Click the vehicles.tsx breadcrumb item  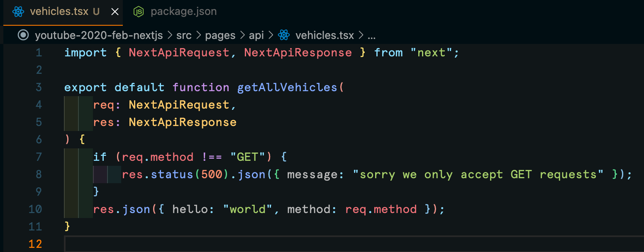coord(324,35)
